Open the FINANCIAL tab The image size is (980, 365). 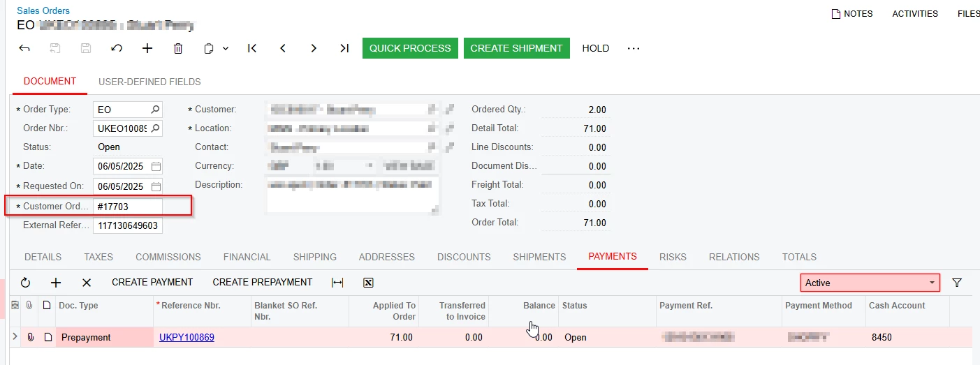pos(247,257)
